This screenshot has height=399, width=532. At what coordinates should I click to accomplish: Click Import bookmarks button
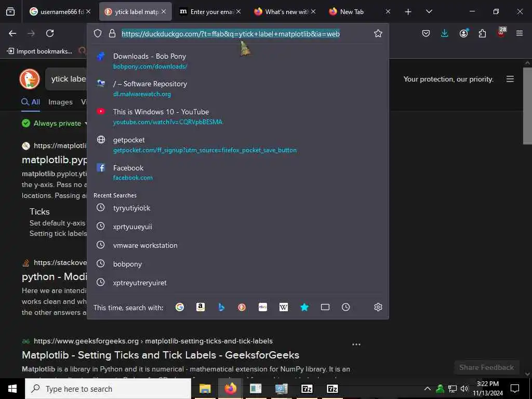point(39,51)
